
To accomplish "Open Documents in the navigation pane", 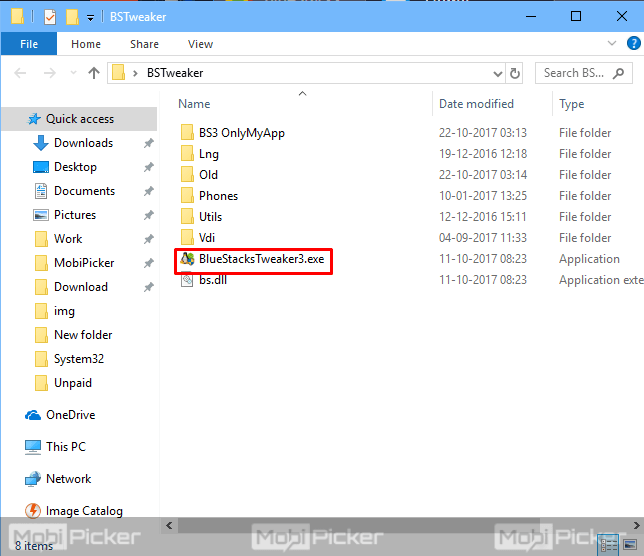I will [84, 191].
